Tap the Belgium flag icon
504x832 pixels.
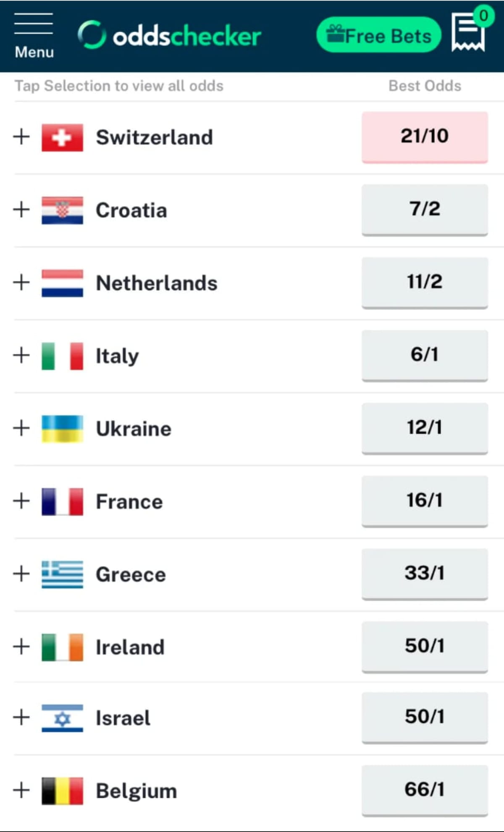coord(62,791)
